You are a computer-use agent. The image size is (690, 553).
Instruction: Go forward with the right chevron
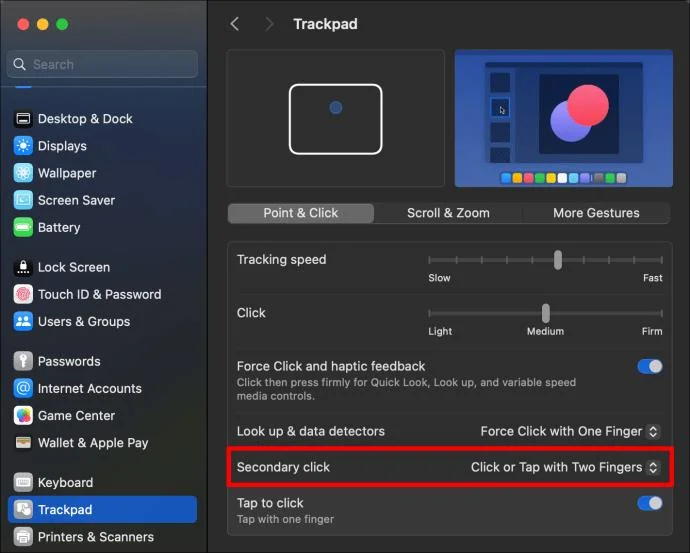click(x=269, y=24)
